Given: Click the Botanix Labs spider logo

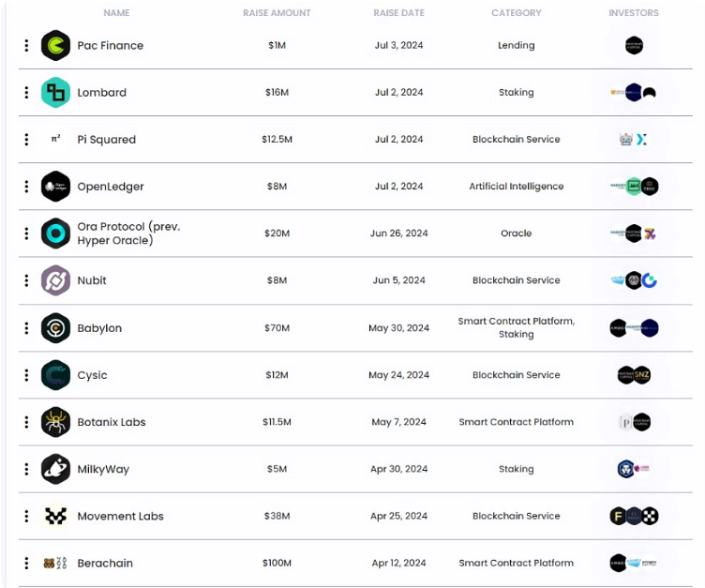Looking at the screenshot, I should (55, 422).
